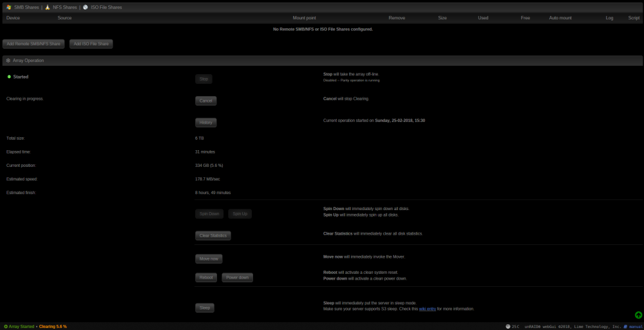644x330 pixels.
Task: Click the 'Sunday, 25-02-2018, 15:30' start time text
Action: point(400,121)
